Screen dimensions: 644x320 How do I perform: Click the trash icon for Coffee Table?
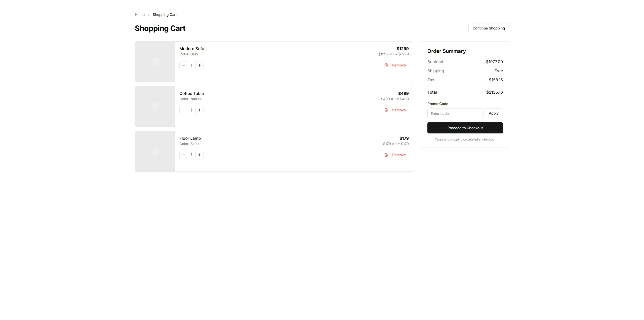[386, 110]
